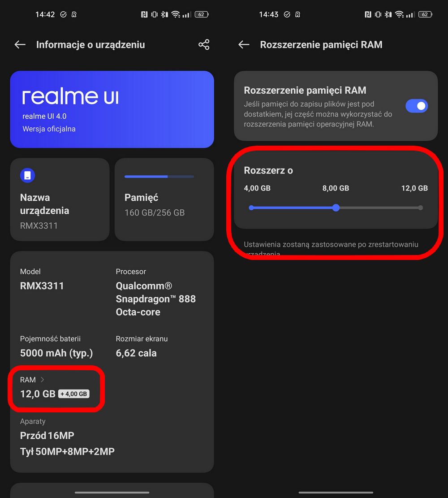Go back from Rozszerzenie pamięci RAM screen
Screen dimensions: 448x498
pos(244,44)
